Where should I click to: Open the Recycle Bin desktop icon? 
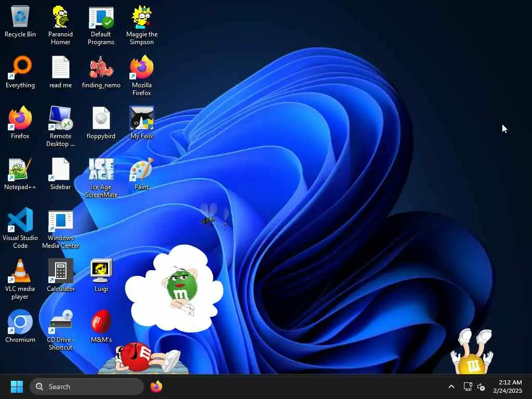[x=20, y=21]
